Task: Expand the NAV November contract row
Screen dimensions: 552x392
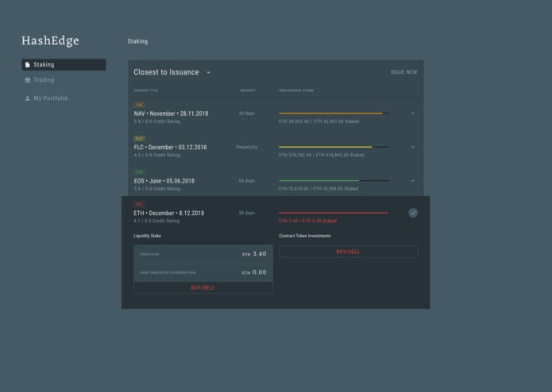Action: (412, 113)
